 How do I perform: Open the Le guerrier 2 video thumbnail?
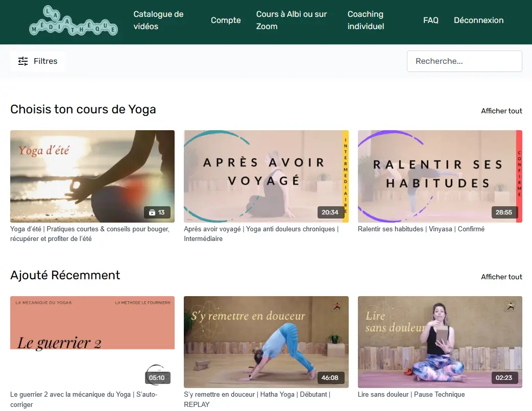click(92, 342)
